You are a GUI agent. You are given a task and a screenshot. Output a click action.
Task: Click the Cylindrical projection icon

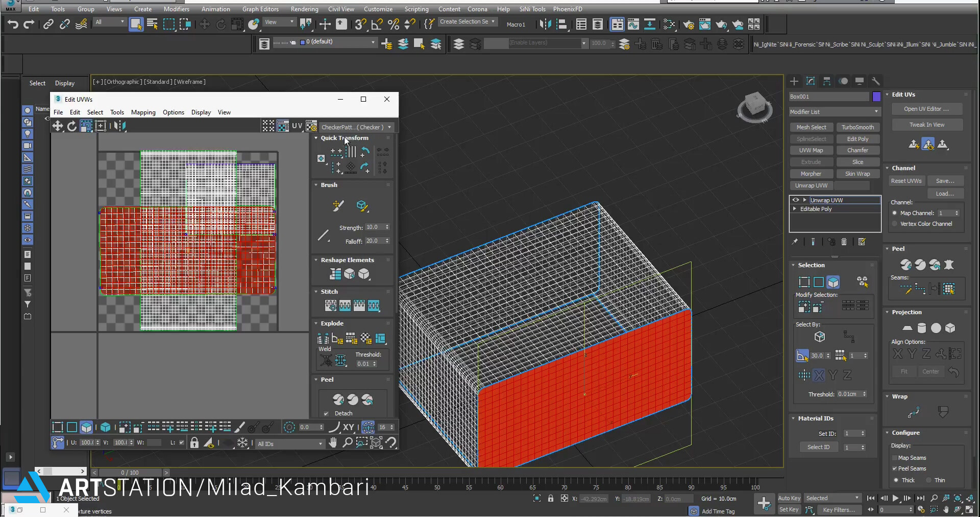(x=921, y=328)
